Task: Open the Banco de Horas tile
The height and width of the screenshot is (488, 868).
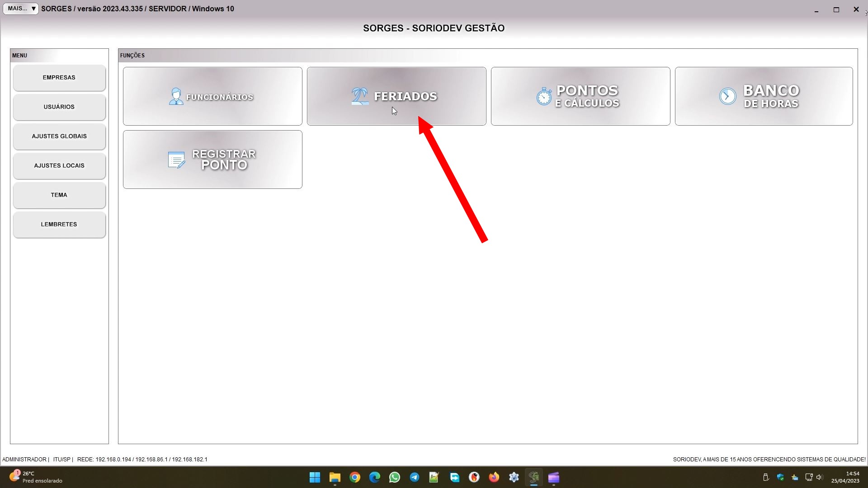Action: coord(764,96)
